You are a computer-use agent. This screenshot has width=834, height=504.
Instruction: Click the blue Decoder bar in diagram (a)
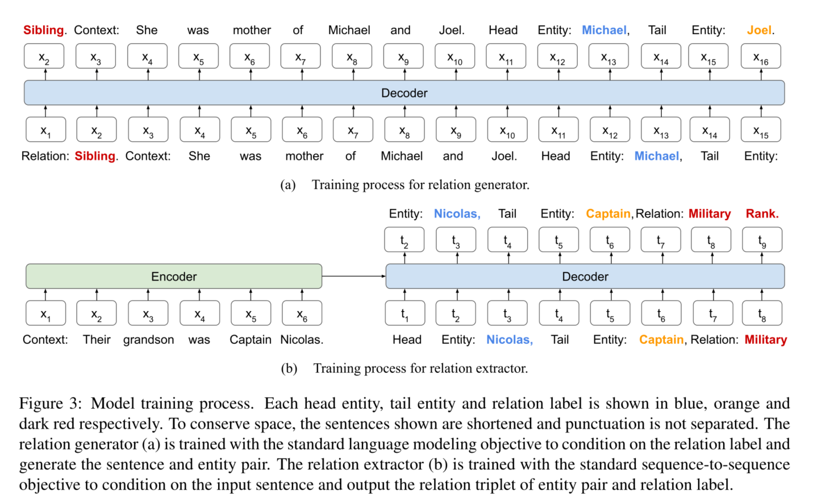click(404, 93)
